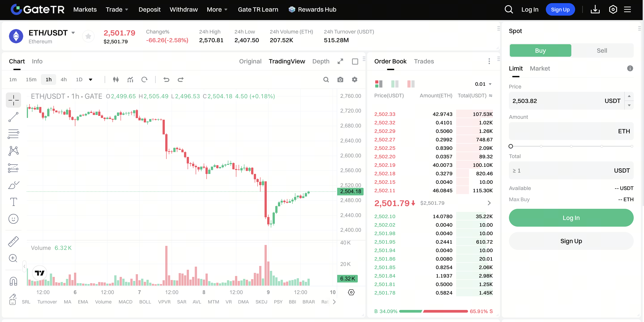644x322 pixels.
Task: Click the chart undo arrow
Action: point(166,80)
